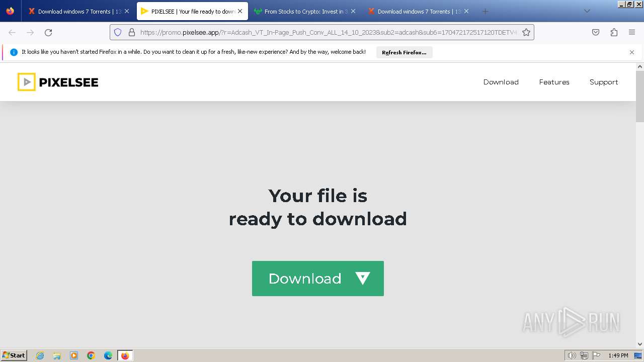Screen dimensions: 644x362
Task: Click the site padlock security icon
Action: coord(132,32)
